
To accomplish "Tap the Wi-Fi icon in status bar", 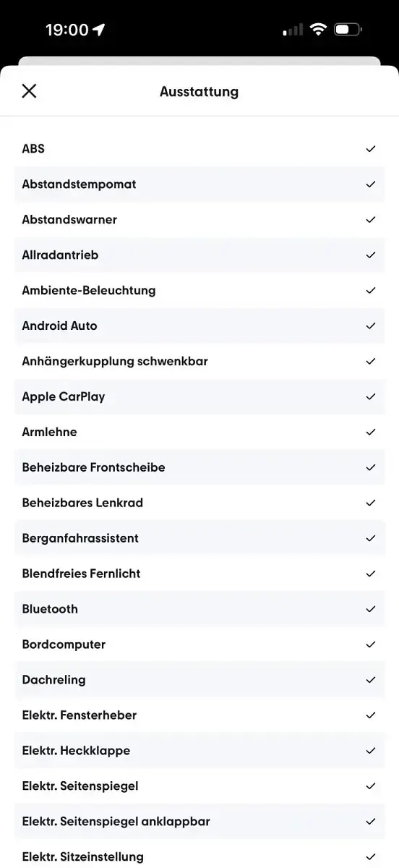I will point(318,30).
